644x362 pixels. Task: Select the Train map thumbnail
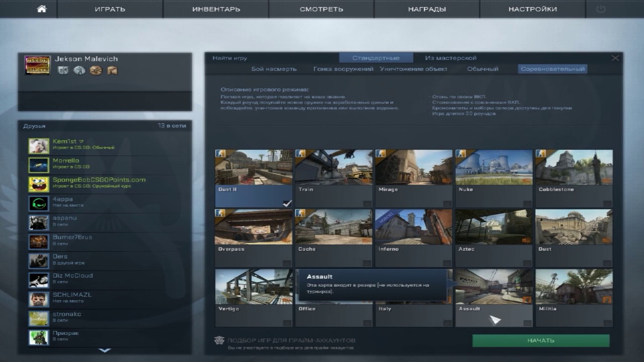click(x=334, y=167)
